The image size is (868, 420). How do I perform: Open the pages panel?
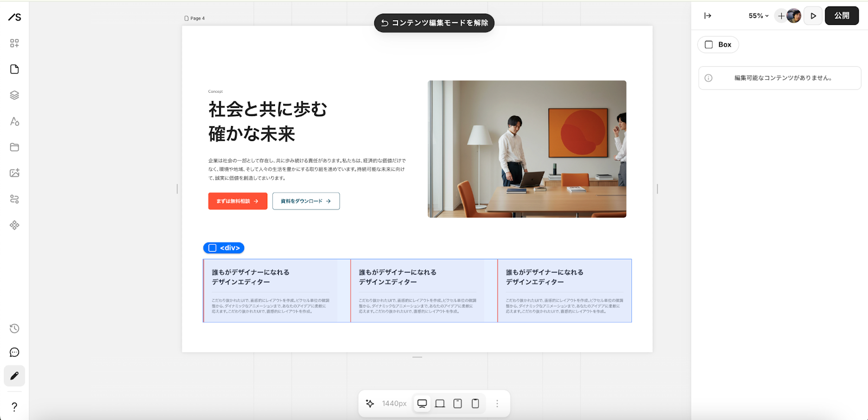(15, 69)
